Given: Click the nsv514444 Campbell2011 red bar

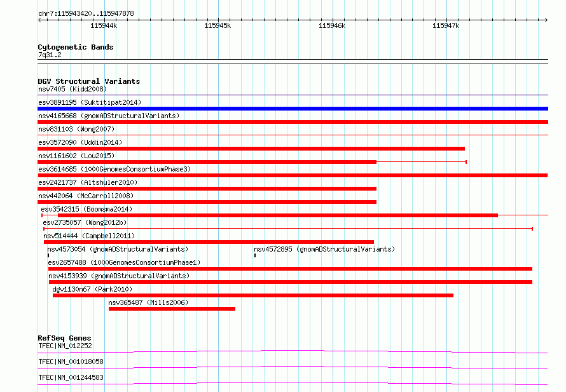Looking at the screenshot, I should click(209, 242).
